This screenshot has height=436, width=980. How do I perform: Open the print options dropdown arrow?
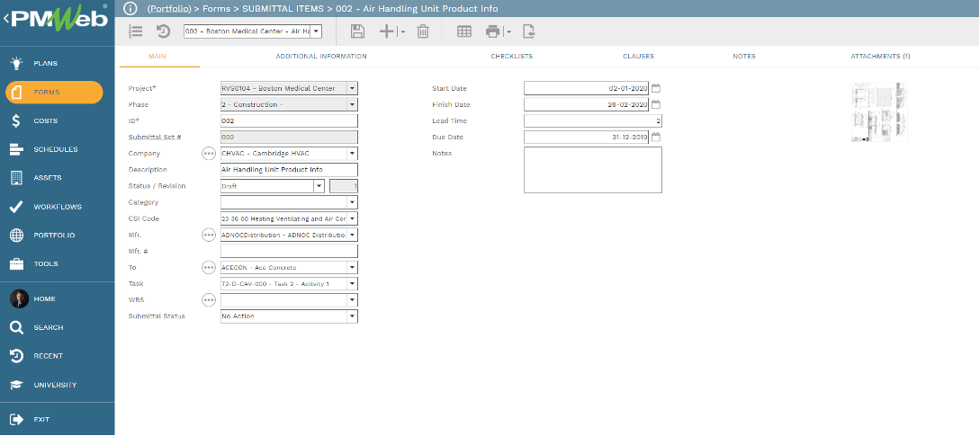tap(509, 31)
